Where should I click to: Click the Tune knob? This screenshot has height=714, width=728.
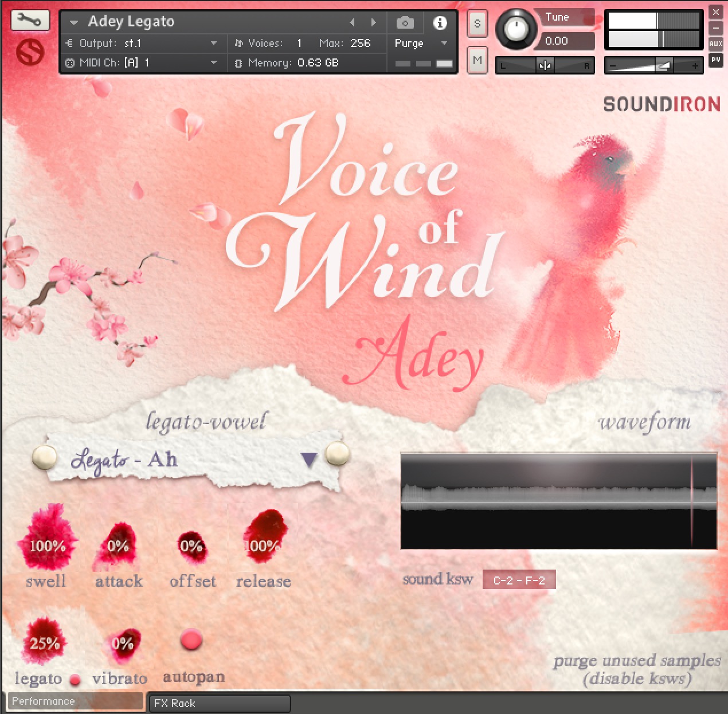[516, 29]
